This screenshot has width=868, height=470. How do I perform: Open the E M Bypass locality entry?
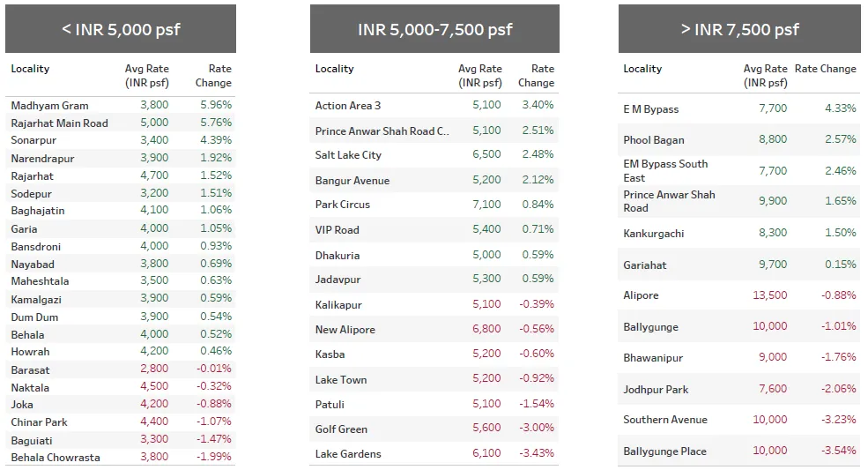point(651,109)
